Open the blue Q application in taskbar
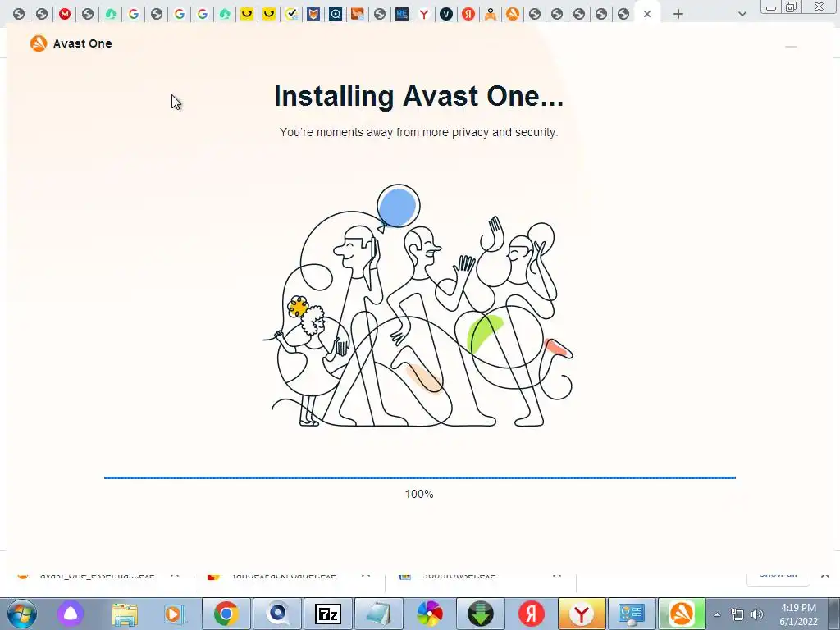This screenshot has height=630, width=840. coord(277,614)
